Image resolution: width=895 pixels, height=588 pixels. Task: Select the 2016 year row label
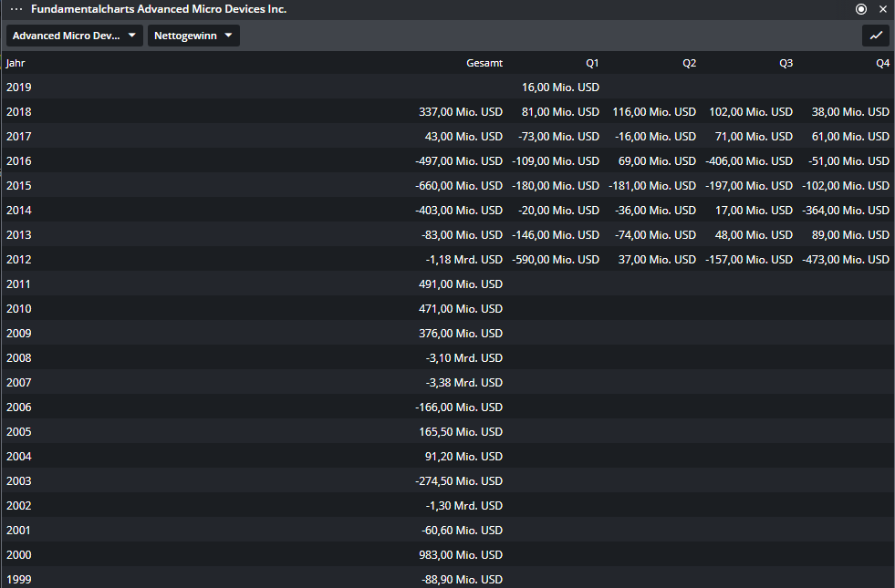(x=19, y=160)
